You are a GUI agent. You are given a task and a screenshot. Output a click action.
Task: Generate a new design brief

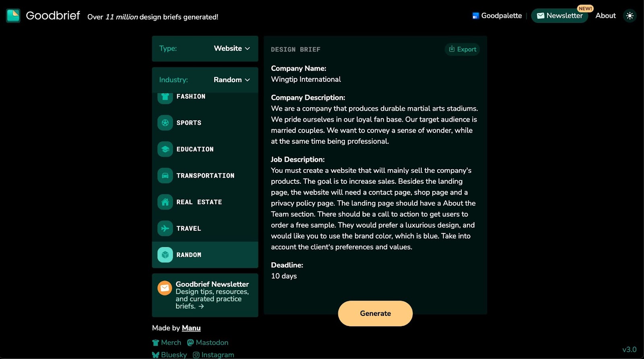point(375,313)
